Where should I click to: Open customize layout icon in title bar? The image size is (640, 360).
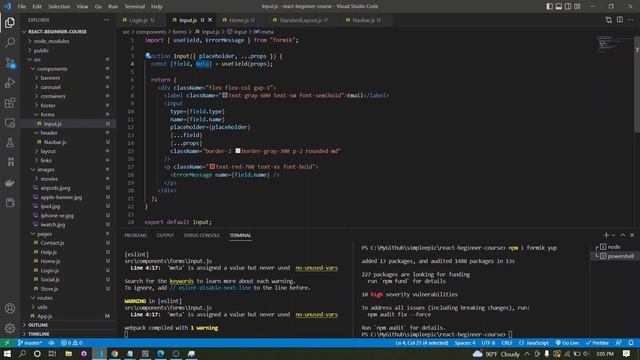577,6
